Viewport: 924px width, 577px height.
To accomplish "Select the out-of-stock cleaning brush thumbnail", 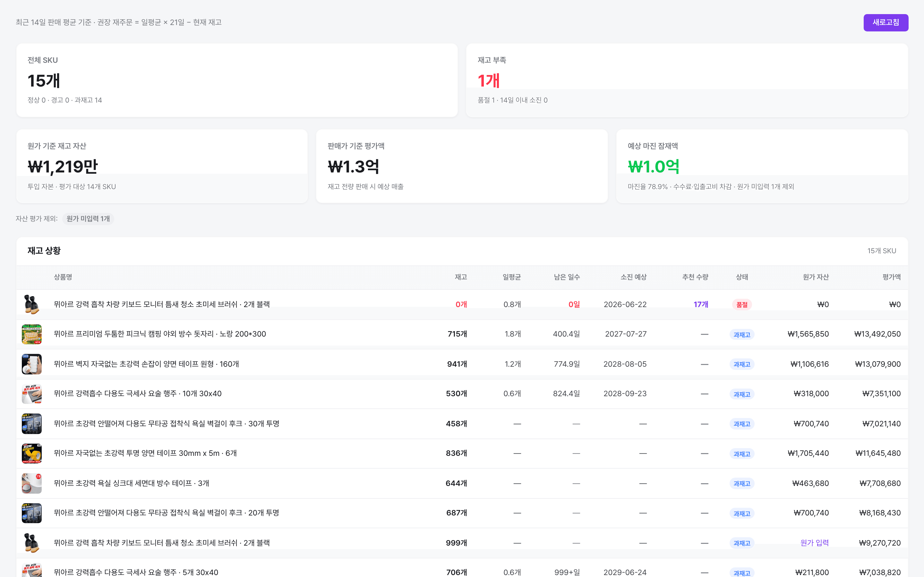I will (32, 304).
